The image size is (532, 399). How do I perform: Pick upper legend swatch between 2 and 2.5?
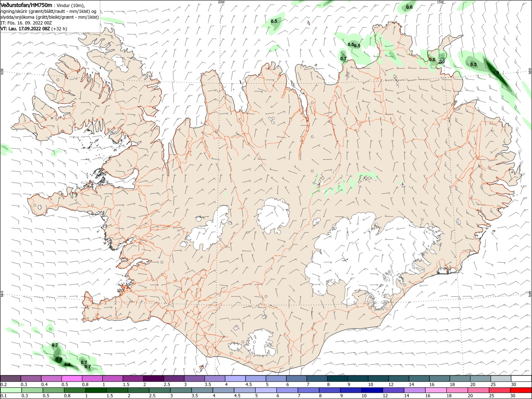pyautogui.click(x=153, y=379)
